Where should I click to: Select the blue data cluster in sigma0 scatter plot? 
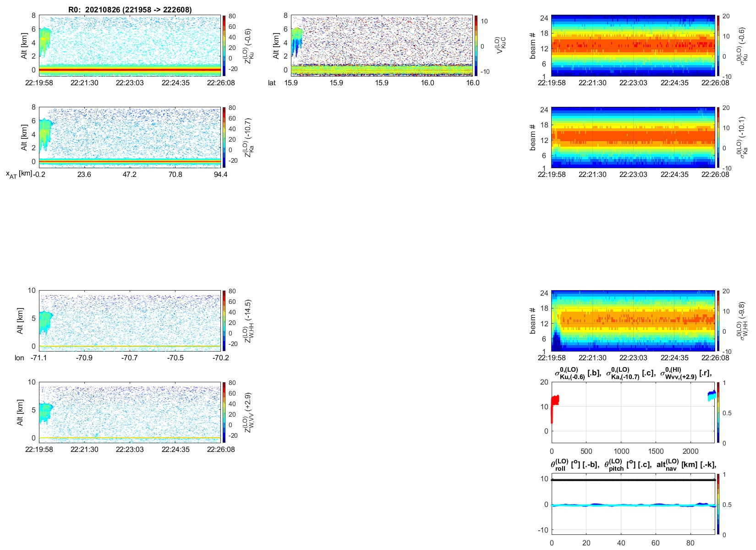tap(711, 395)
